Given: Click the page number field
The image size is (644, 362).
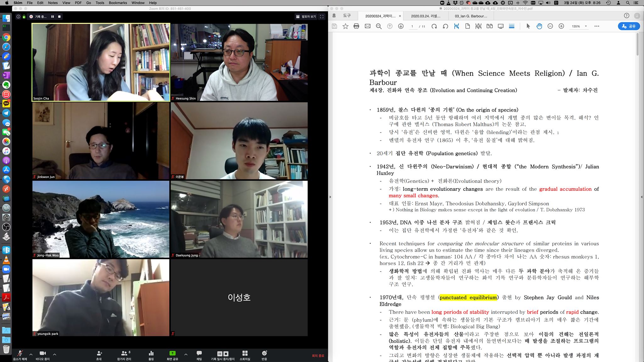Looking at the screenshot, I should click(412, 26).
